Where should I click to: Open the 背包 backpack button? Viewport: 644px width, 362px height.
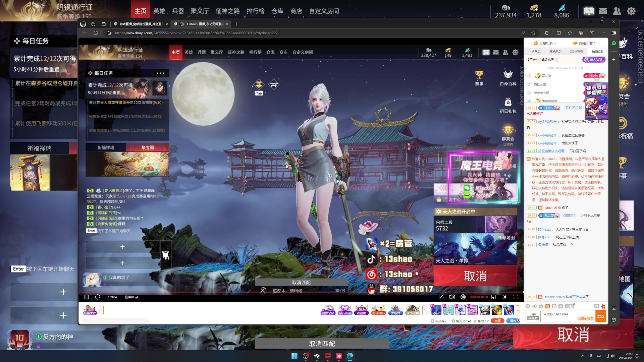[513, 321]
